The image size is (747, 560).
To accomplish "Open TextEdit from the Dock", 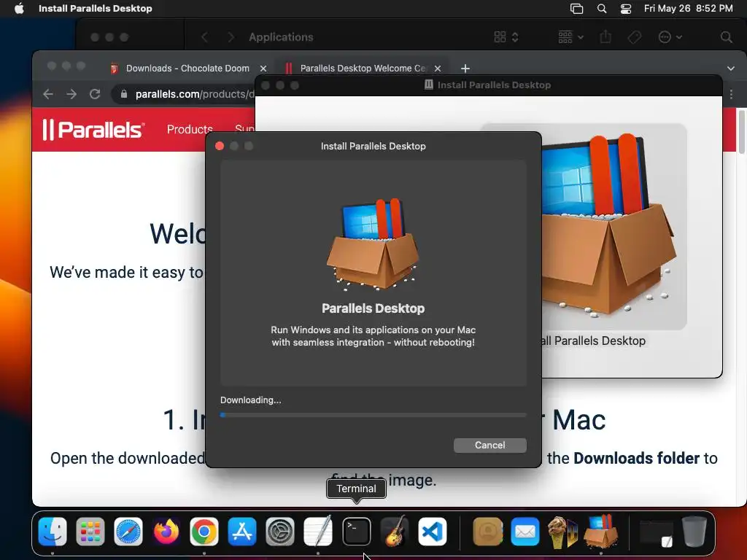I will pos(318,532).
